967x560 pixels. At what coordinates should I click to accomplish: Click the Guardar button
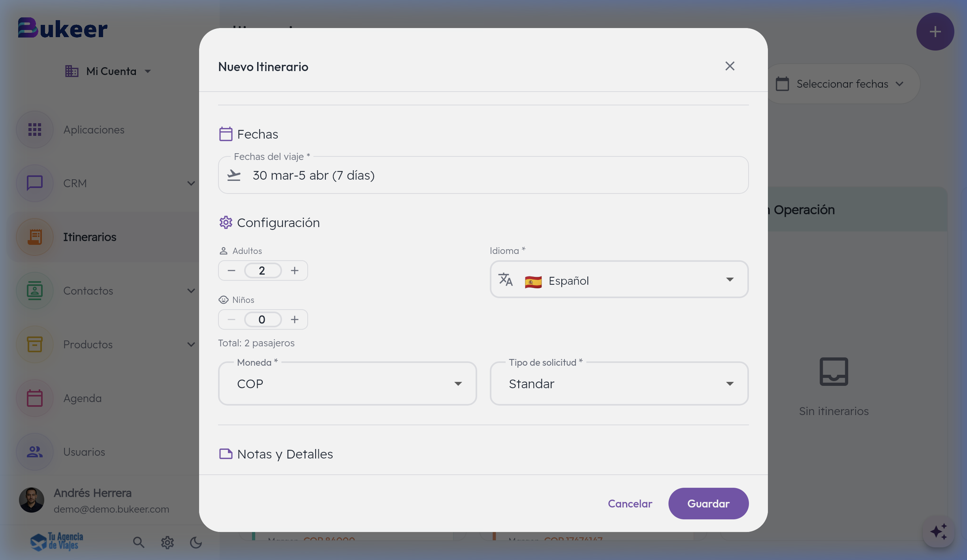tap(708, 504)
